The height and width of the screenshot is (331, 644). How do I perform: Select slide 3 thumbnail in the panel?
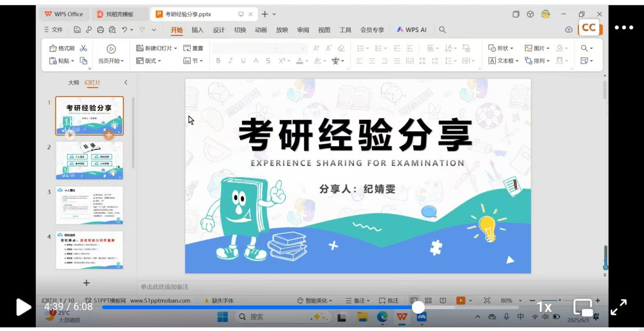click(x=89, y=205)
